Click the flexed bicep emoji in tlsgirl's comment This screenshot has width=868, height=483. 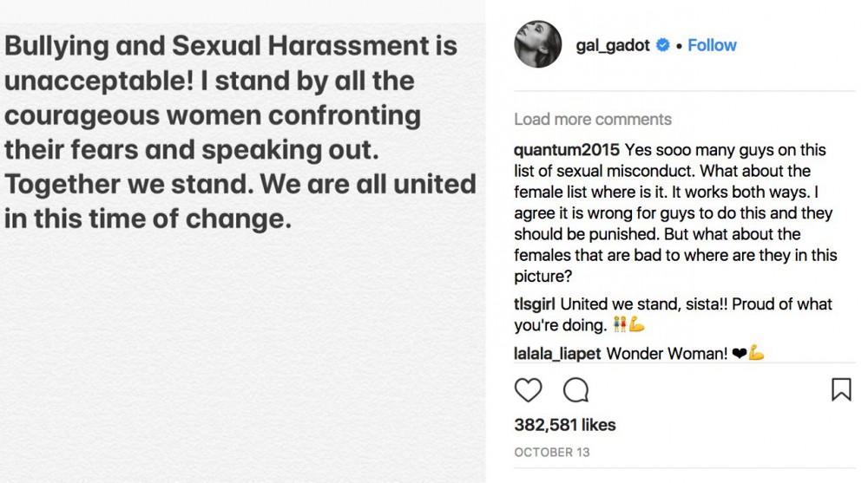[x=637, y=326]
